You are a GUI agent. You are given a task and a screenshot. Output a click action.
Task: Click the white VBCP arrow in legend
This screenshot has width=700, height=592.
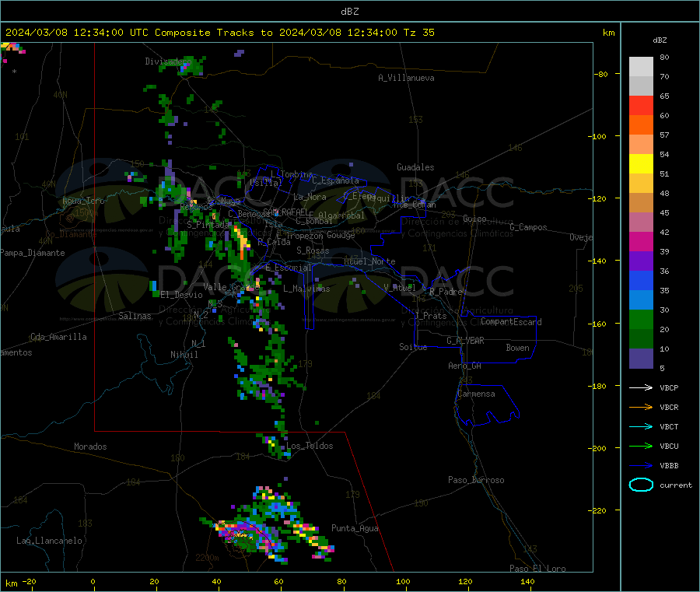(641, 387)
